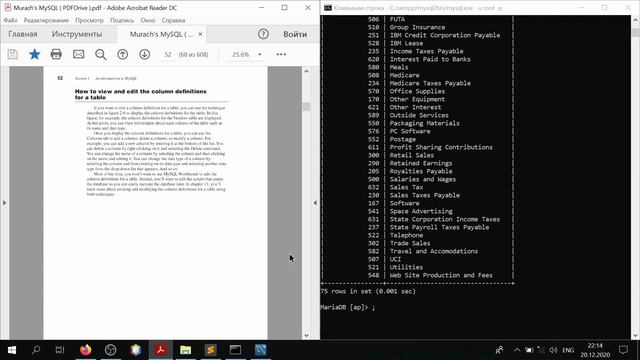Open Task View on the taskbar

tap(60, 350)
